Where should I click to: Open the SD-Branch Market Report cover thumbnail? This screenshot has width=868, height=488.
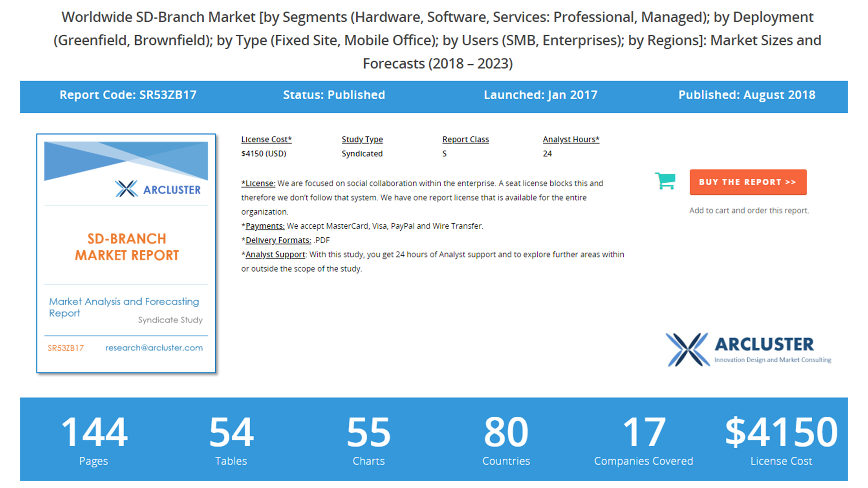click(x=126, y=253)
